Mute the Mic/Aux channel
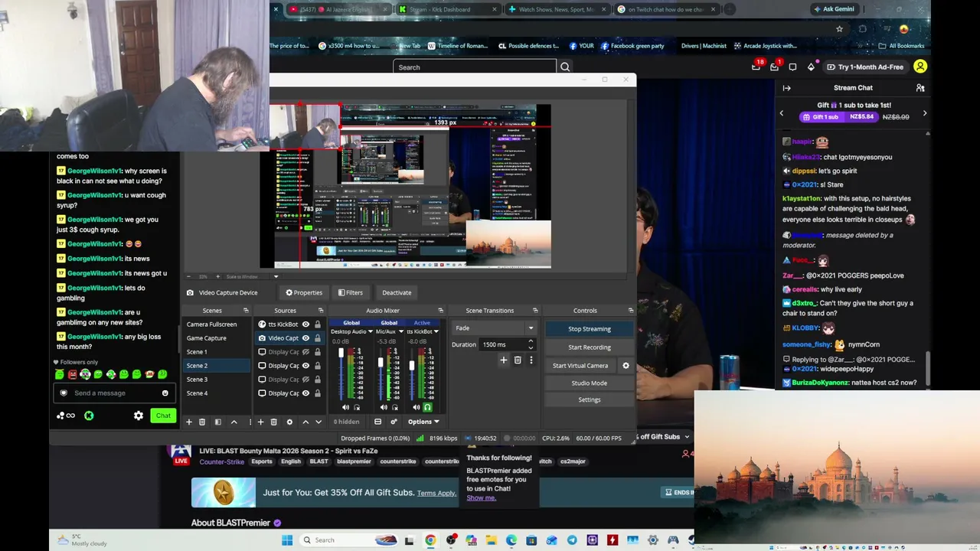This screenshot has width=980, height=551. (x=384, y=407)
